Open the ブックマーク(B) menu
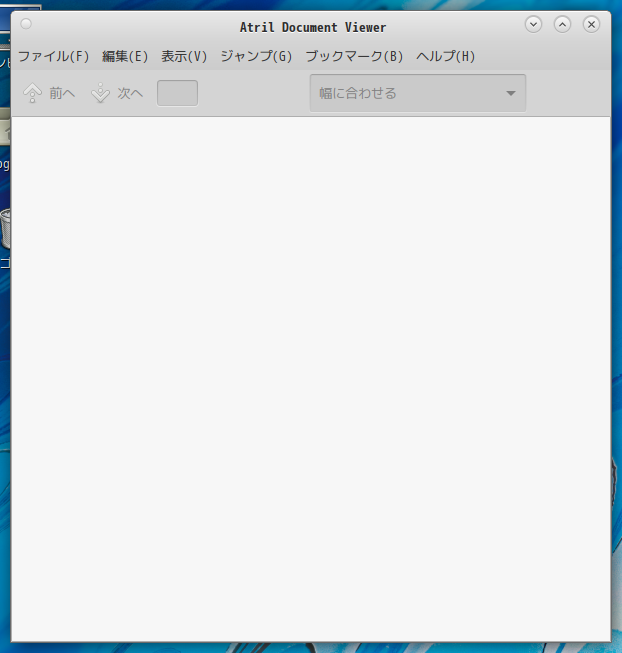 [354, 56]
